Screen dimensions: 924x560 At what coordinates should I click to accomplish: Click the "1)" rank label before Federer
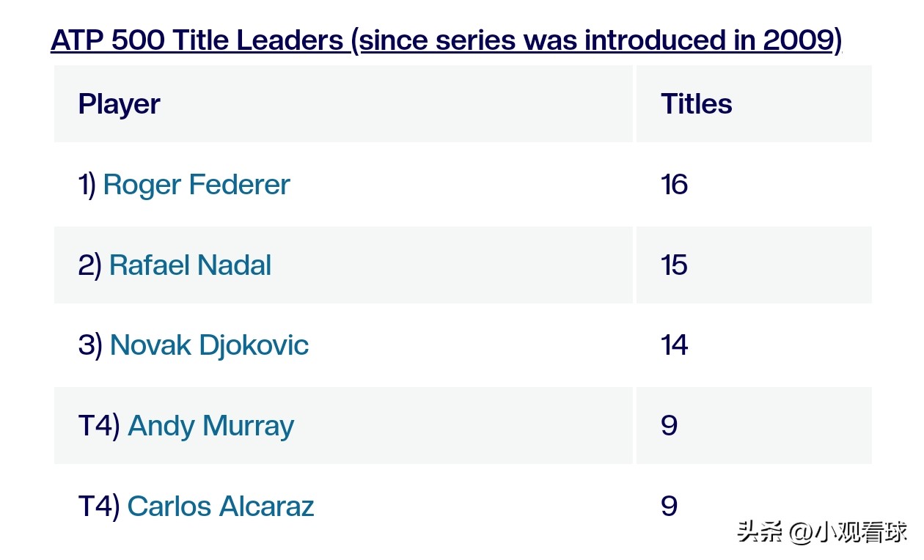[x=87, y=185]
